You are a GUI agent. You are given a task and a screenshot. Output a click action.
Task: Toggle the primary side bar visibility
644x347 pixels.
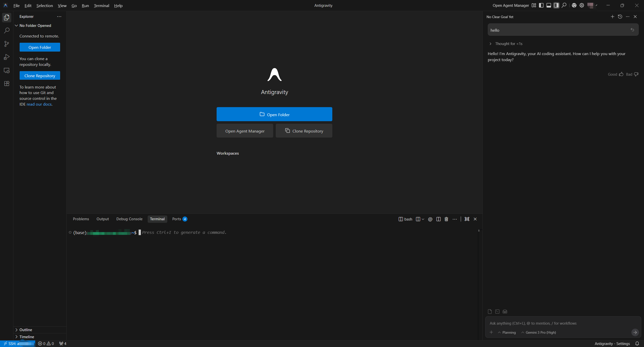pyautogui.click(x=541, y=5)
